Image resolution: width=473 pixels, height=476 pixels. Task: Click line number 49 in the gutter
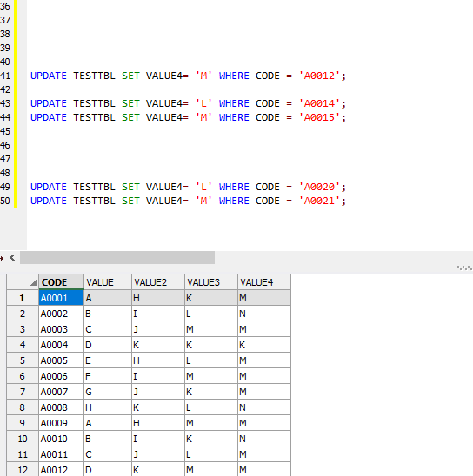coord(5,187)
